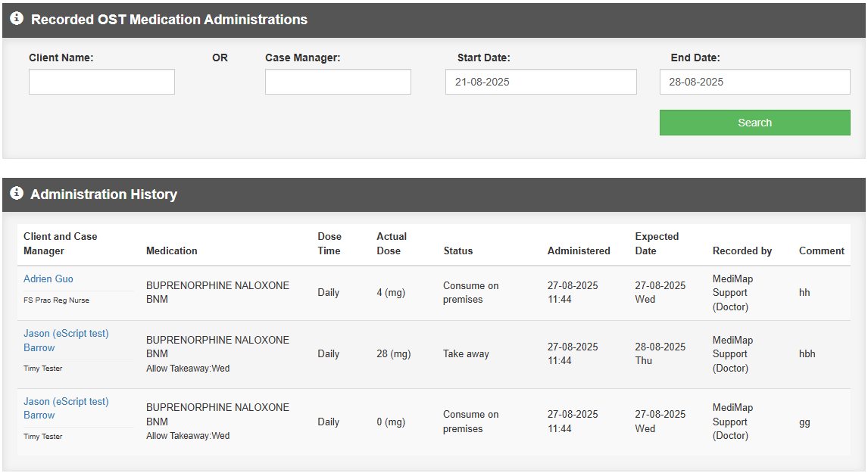Click the Status column header
This screenshot has width=868, height=473.
tap(457, 251)
